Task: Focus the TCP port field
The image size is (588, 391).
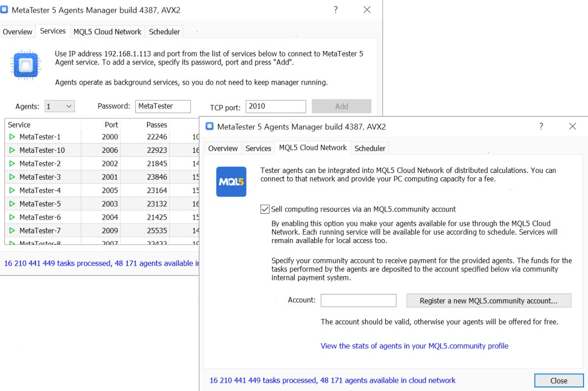Action: pos(276,106)
